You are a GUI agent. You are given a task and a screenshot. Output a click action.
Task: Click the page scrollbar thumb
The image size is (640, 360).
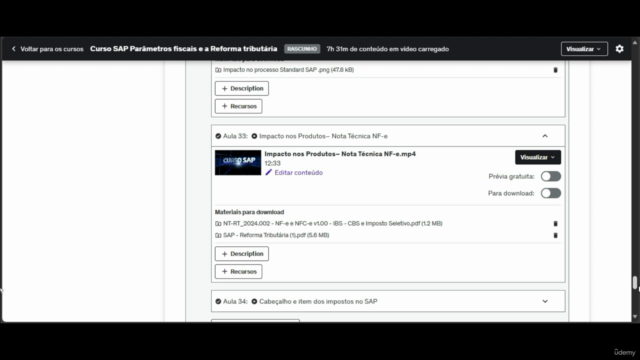click(x=635, y=282)
